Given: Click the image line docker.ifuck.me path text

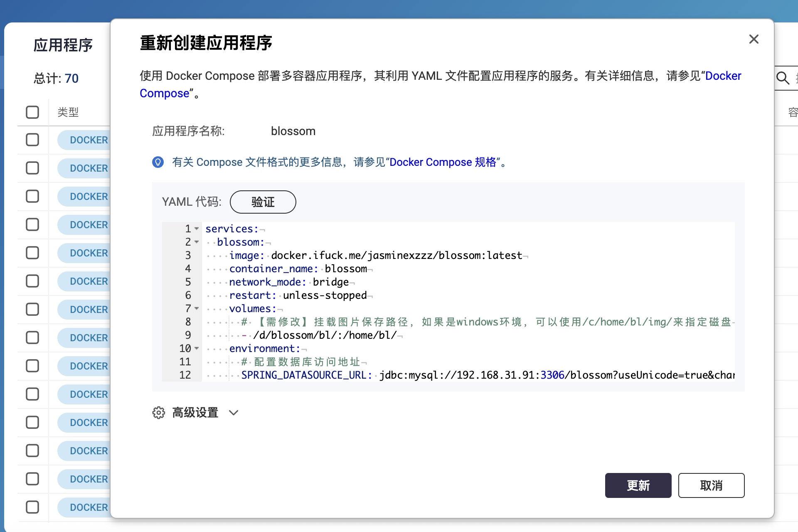Looking at the screenshot, I should coord(397,255).
